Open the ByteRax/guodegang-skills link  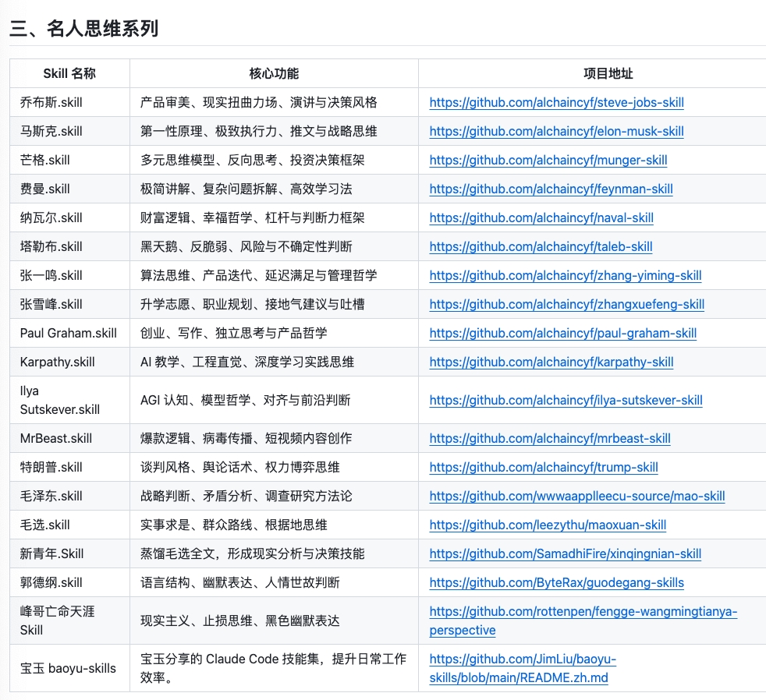pos(556,582)
